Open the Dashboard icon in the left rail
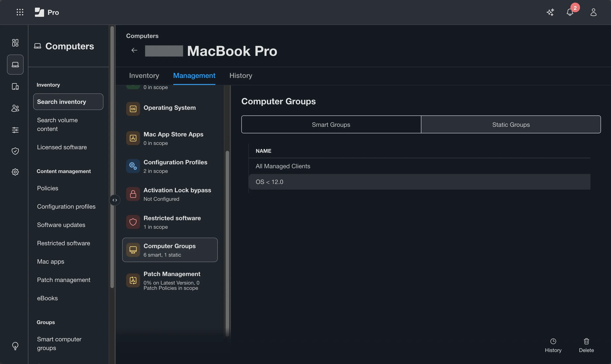This screenshot has height=364, width=611. [15, 43]
